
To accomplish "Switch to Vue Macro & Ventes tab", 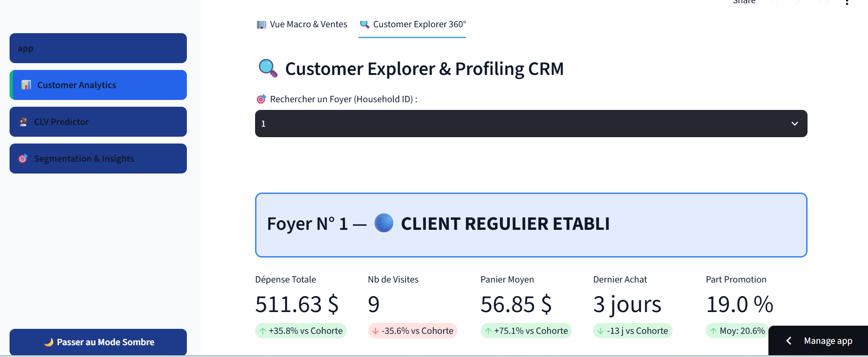I will (x=302, y=25).
